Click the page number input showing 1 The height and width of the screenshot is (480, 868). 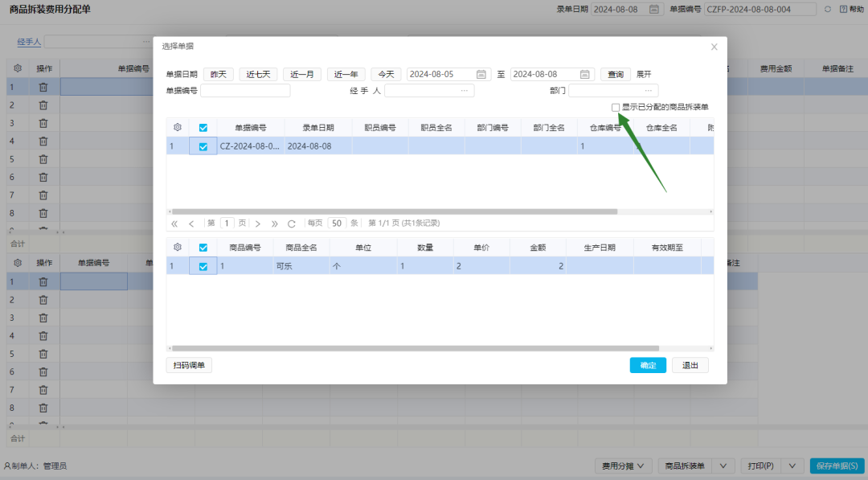point(227,223)
